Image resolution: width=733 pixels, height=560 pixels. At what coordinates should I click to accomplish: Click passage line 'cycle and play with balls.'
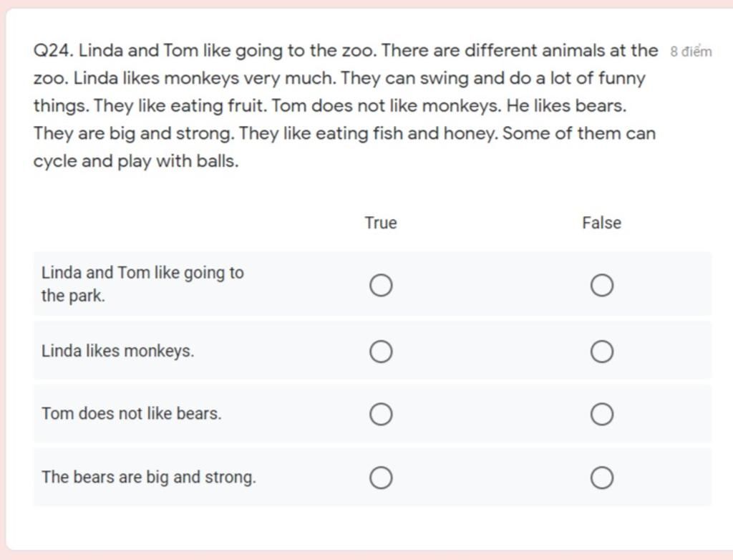[x=136, y=161]
